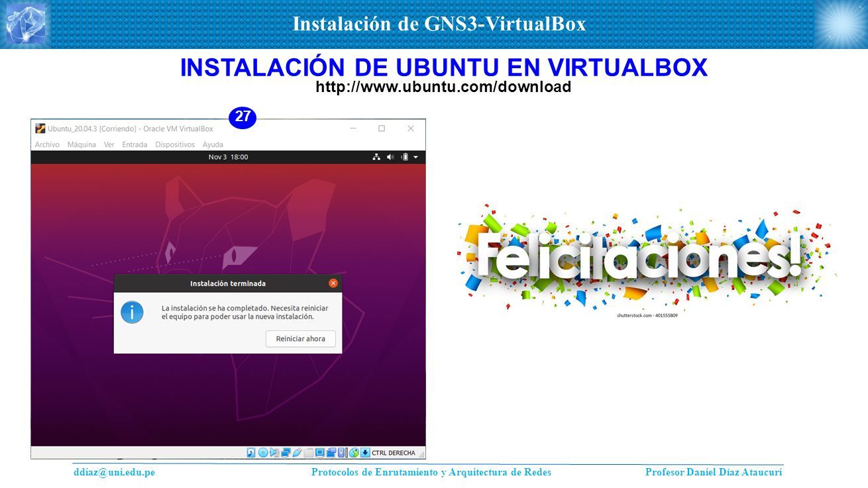Click the hard disk activity status icon
The height and width of the screenshot is (488, 868).
(x=251, y=453)
